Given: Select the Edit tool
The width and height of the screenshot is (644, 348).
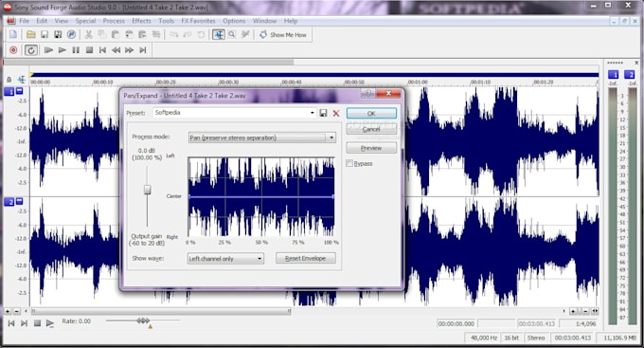Looking at the screenshot, I should coord(219,35).
